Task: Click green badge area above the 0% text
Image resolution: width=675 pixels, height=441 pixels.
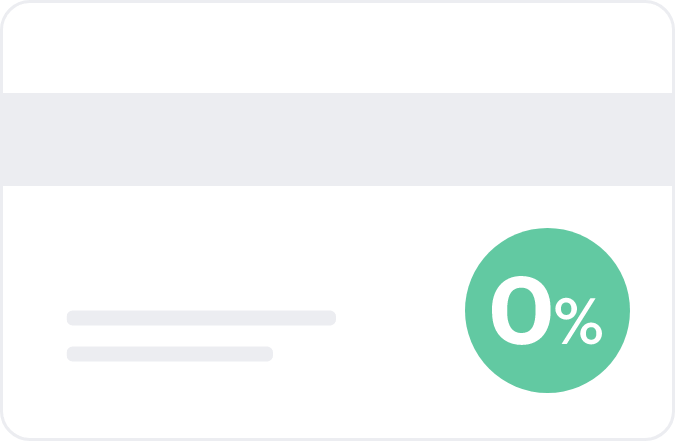Action: click(x=547, y=252)
